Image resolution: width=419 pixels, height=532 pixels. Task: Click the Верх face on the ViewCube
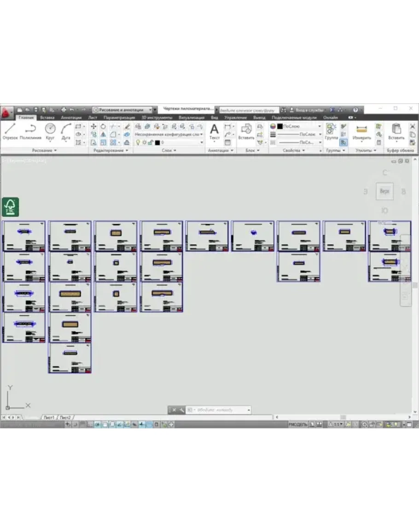[x=384, y=191]
